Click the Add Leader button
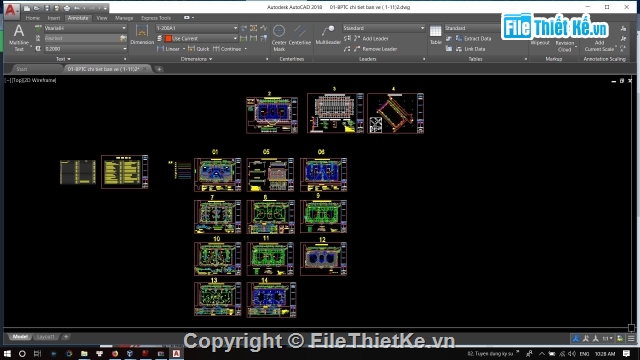This screenshot has width=640, height=360. (x=371, y=38)
